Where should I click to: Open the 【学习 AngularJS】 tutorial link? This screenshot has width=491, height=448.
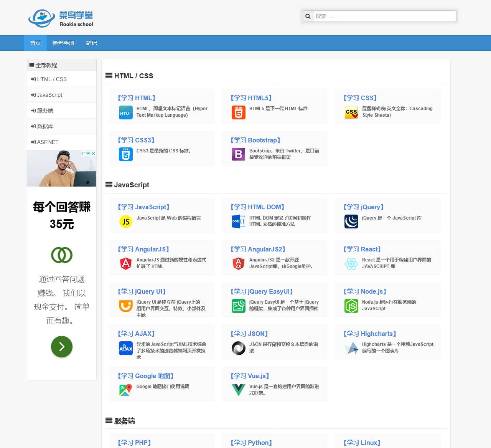143,249
